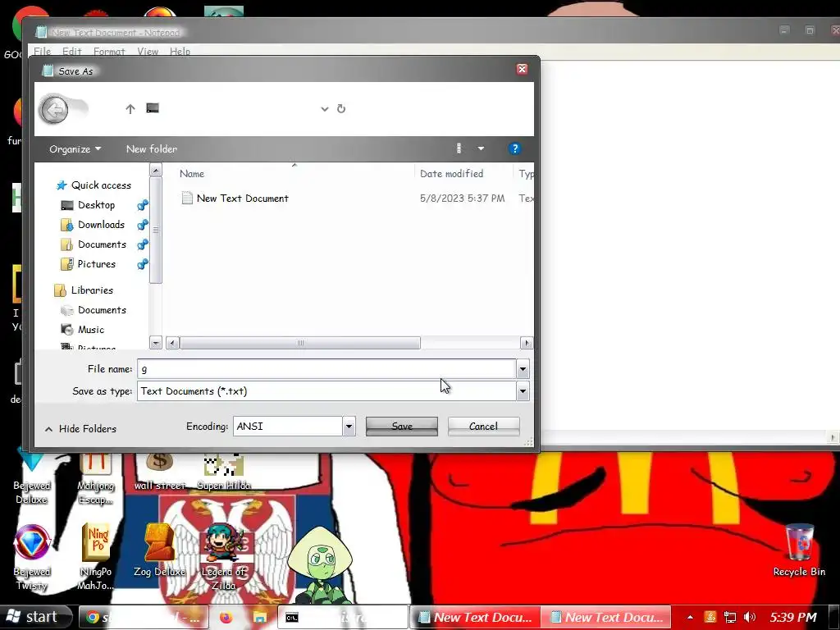This screenshot has width=840, height=630.
Task: Open Legend of Zilda desktop shortcut
Action: [223, 557]
